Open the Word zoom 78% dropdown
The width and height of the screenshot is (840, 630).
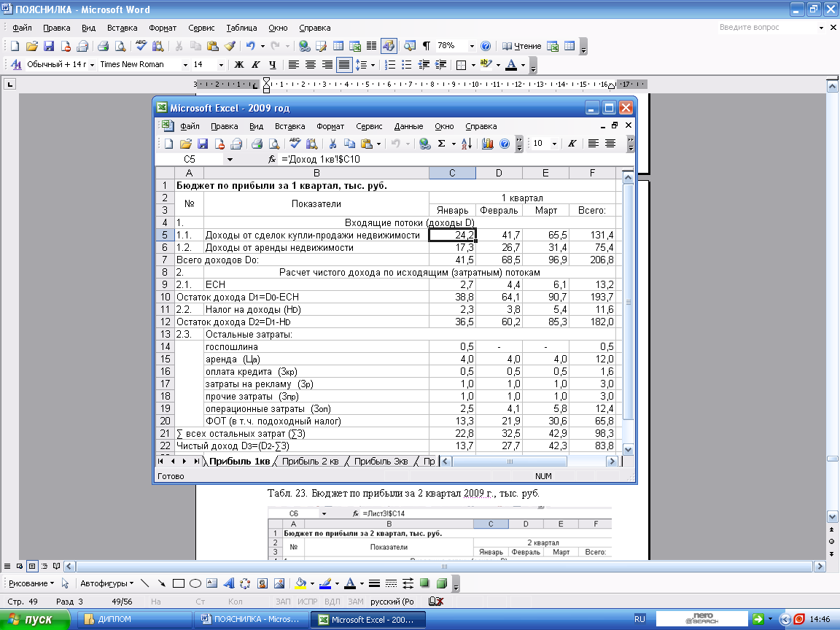tap(472, 46)
